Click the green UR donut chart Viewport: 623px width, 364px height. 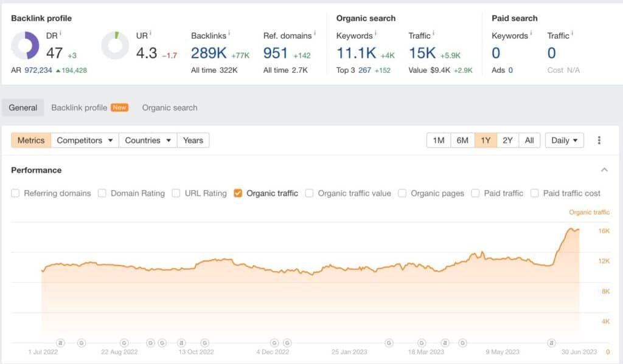click(x=115, y=45)
